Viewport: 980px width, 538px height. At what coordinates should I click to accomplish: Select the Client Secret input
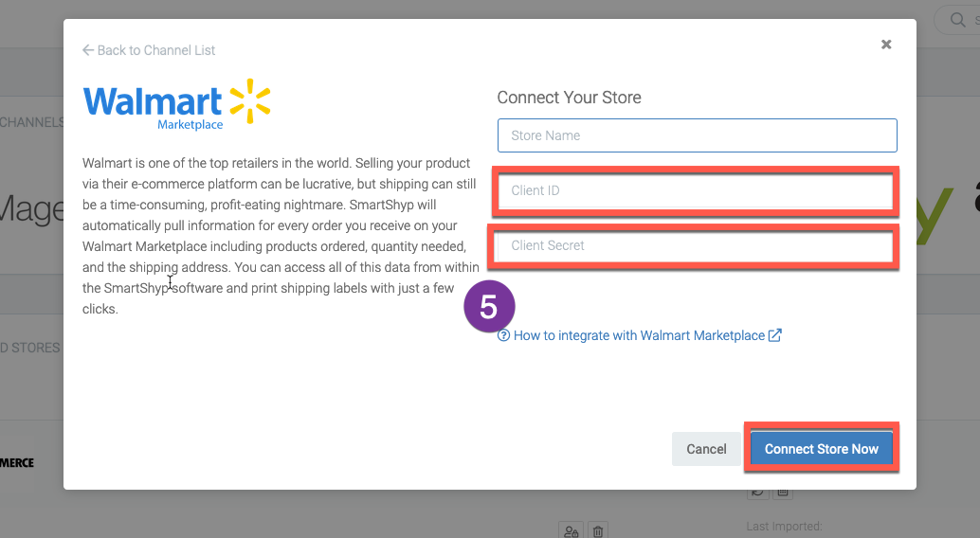[x=695, y=245]
